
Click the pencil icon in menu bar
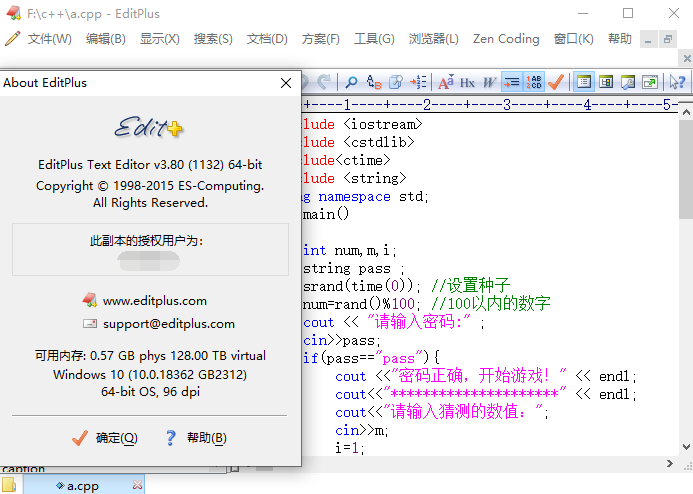click(x=12, y=39)
